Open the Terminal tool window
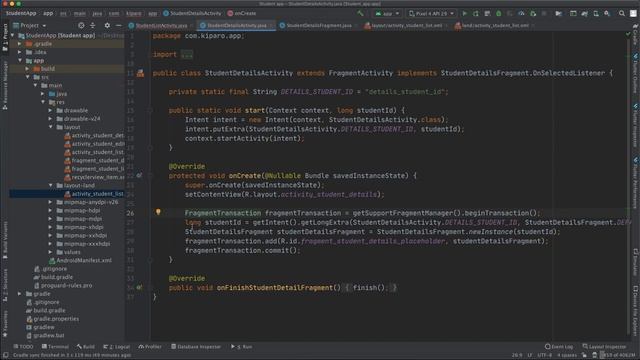This screenshot has width=640, height=360. click(55, 347)
